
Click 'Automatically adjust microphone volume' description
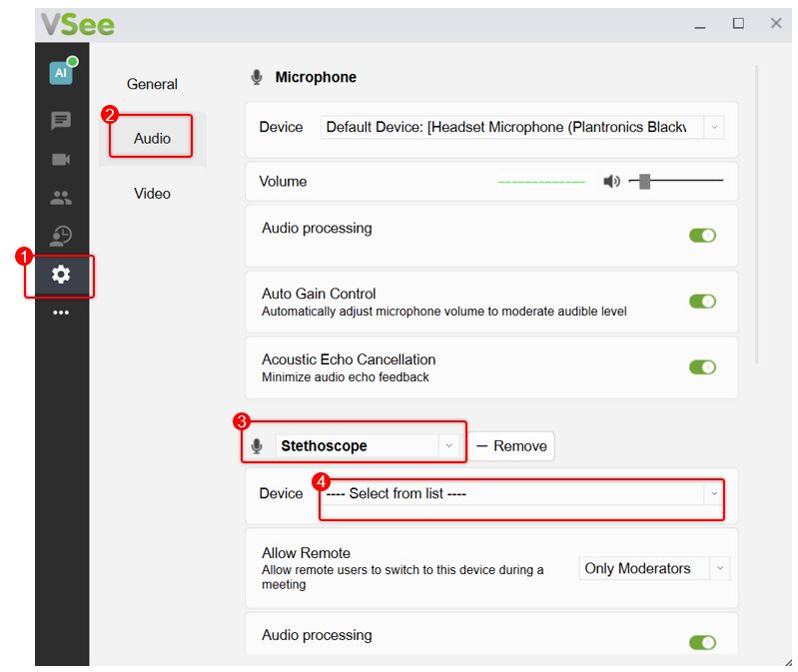click(x=443, y=312)
